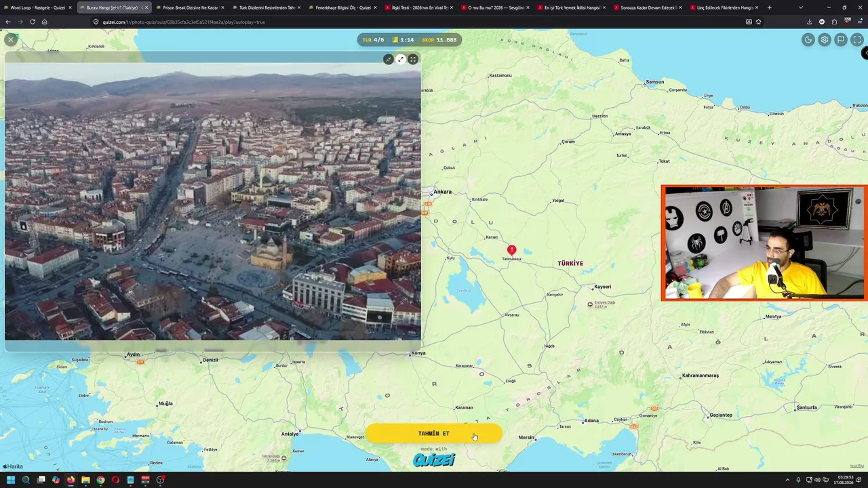Open the Windows notification center
868x488 pixels.
pyautogui.click(x=859, y=480)
